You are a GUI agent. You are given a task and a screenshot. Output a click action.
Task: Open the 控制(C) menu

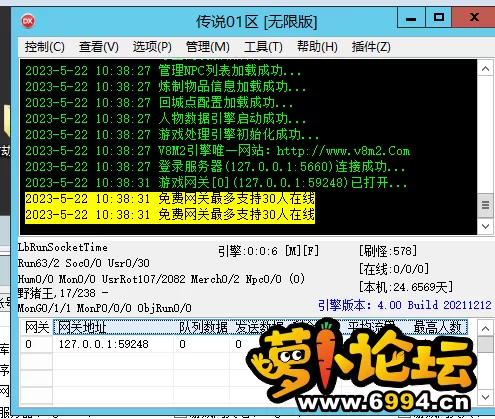pyautogui.click(x=44, y=47)
